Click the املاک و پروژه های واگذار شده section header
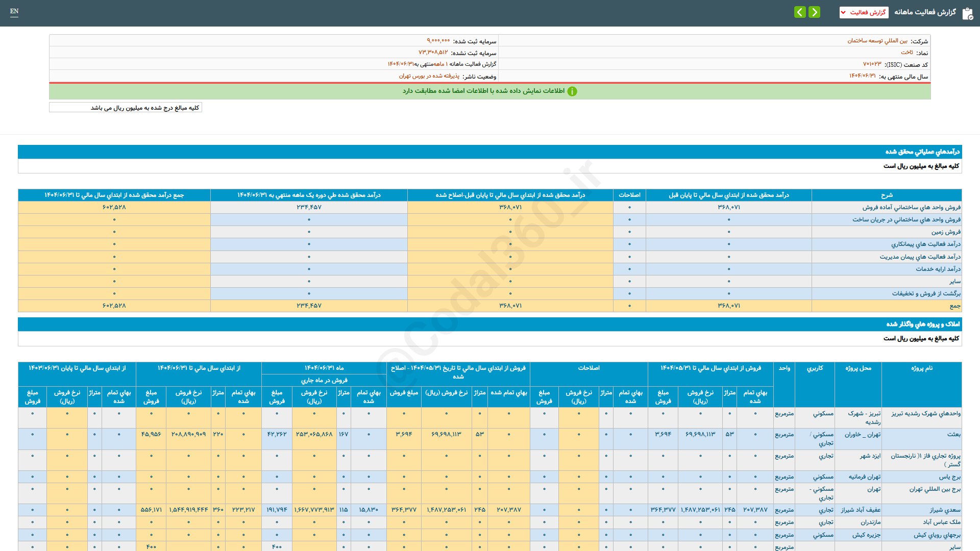The width and height of the screenshot is (980, 551). [922, 324]
